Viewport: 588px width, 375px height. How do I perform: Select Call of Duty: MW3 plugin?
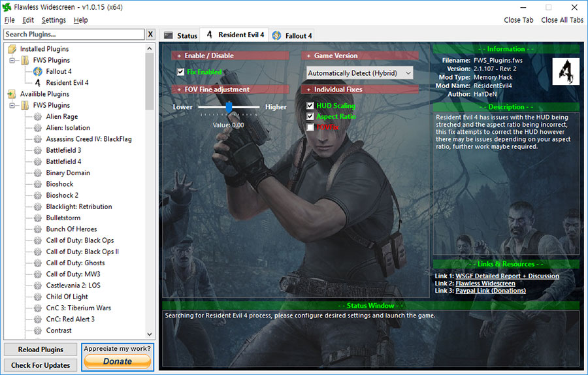click(x=73, y=274)
